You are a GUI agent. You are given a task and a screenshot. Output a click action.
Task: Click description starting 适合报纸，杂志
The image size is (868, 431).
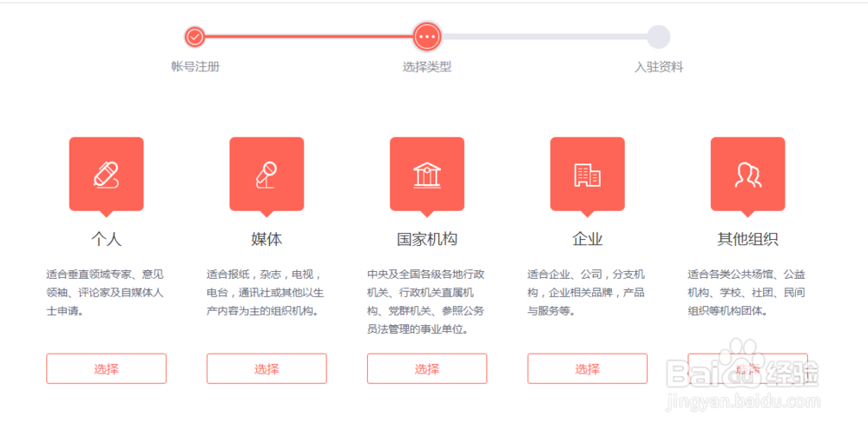[265, 293]
